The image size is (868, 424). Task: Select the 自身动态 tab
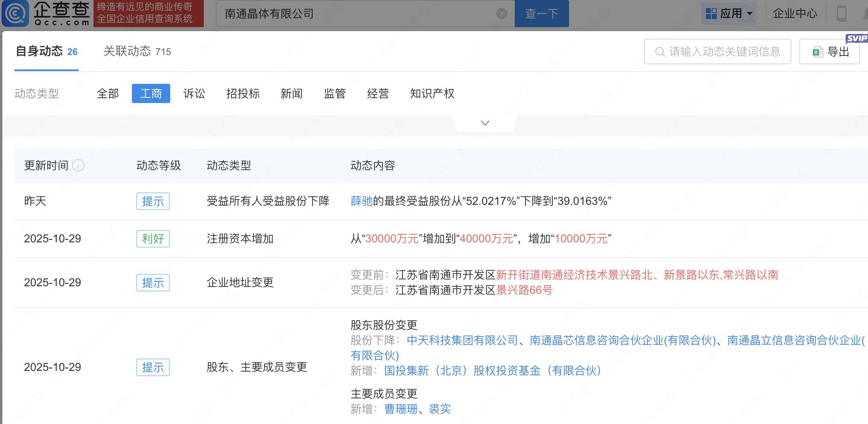[x=46, y=52]
